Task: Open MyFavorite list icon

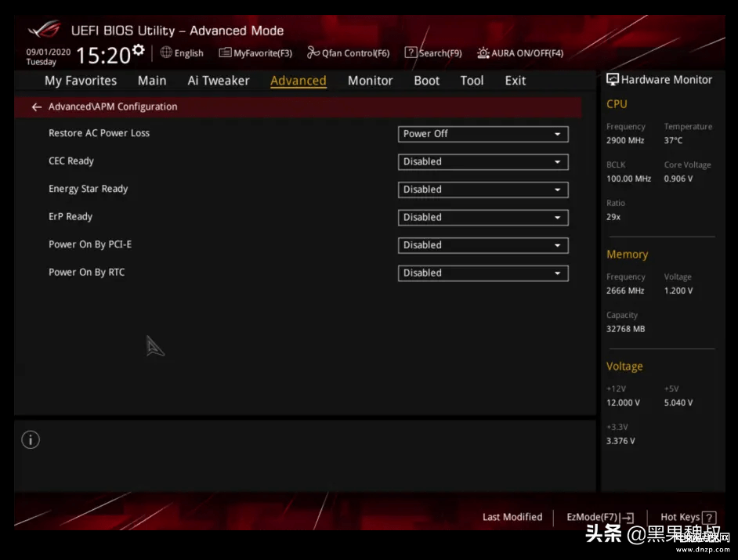Action: (225, 52)
